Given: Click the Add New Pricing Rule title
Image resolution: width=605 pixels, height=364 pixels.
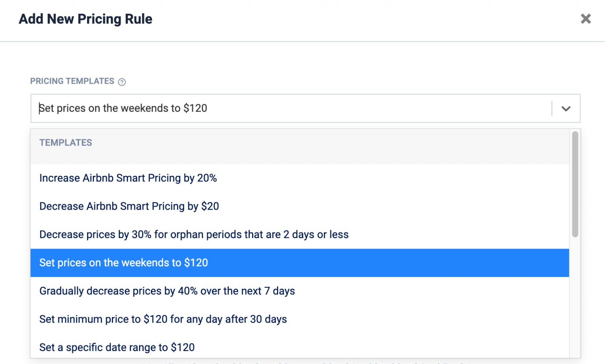Looking at the screenshot, I should pyautogui.click(x=85, y=19).
